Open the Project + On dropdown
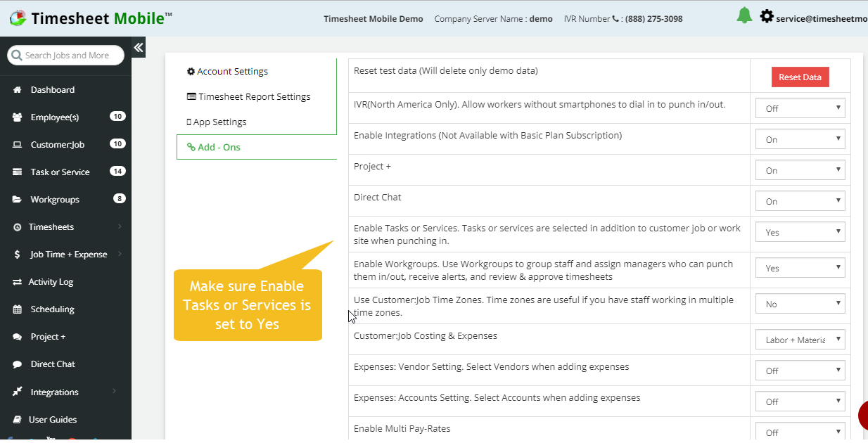 point(800,170)
